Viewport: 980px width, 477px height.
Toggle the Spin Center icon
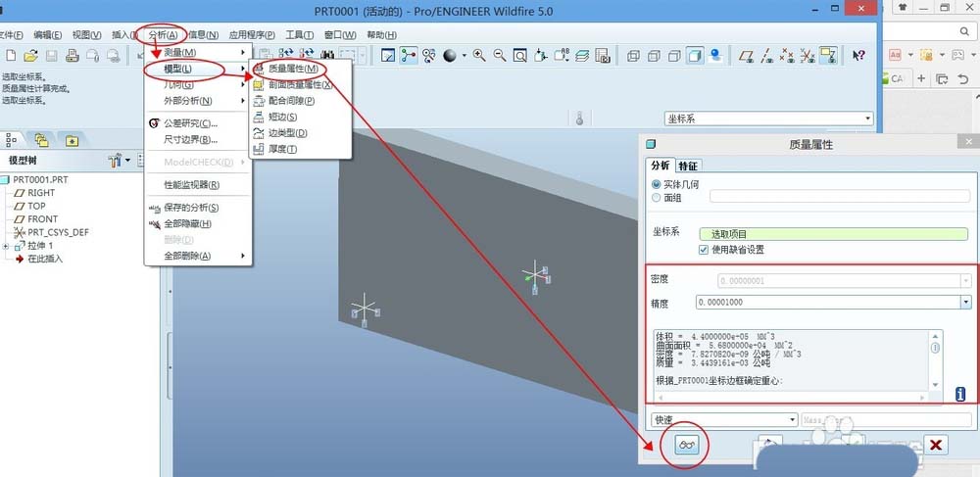408,56
